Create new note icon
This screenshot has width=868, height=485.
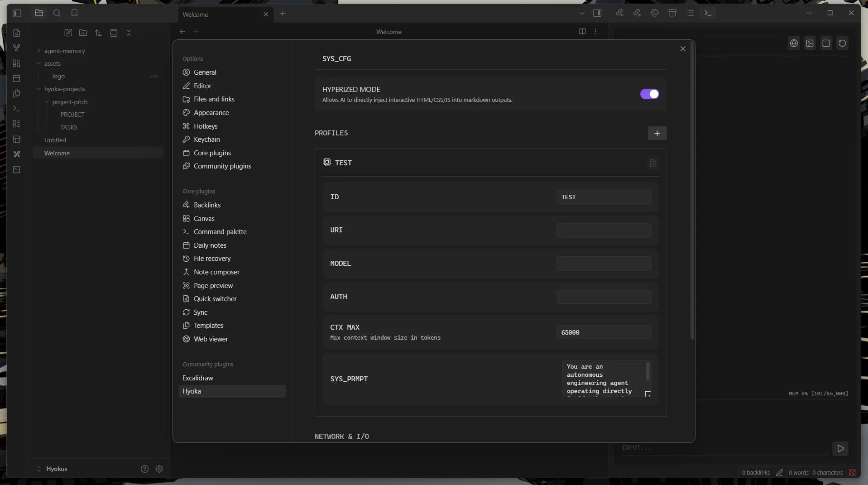pyautogui.click(x=68, y=33)
